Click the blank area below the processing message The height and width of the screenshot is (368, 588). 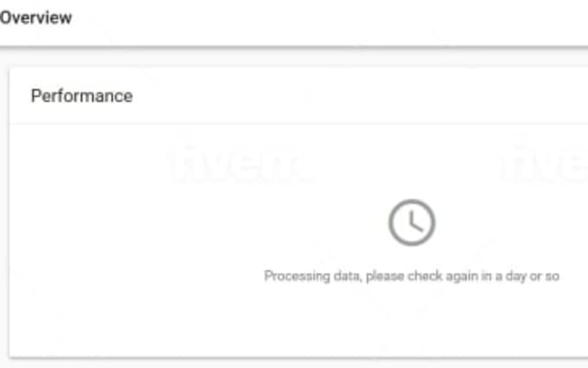[x=412, y=320]
